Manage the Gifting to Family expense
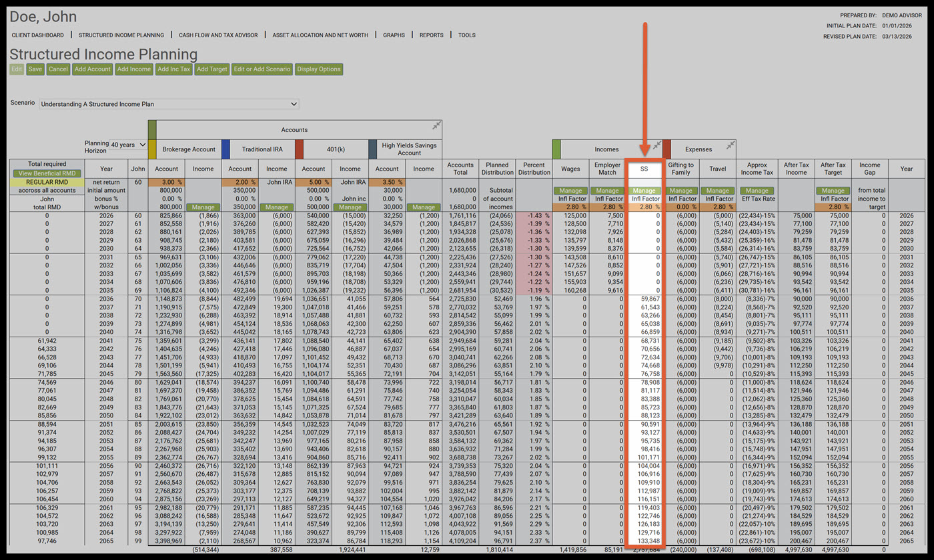Image resolution: width=934 pixels, height=560 pixels. coord(681,191)
